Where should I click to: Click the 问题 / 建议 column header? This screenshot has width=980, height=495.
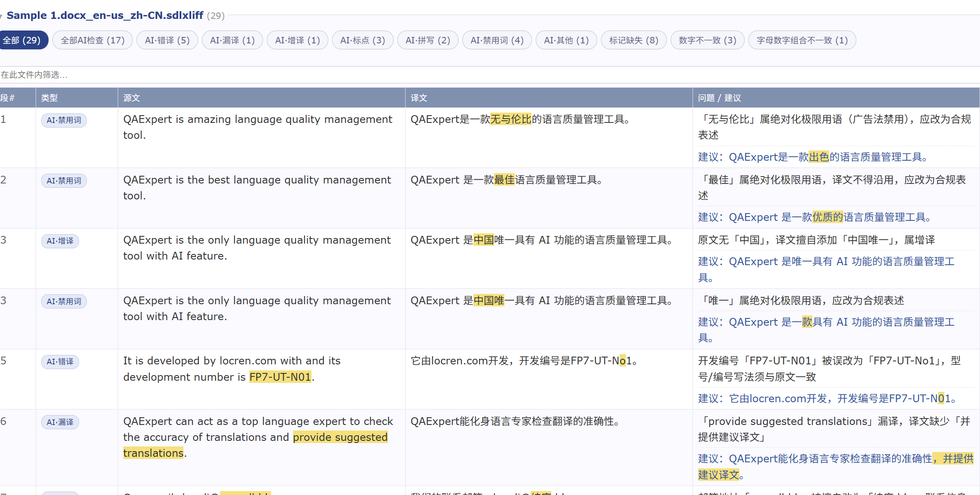pyautogui.click(x=836, y=98)
